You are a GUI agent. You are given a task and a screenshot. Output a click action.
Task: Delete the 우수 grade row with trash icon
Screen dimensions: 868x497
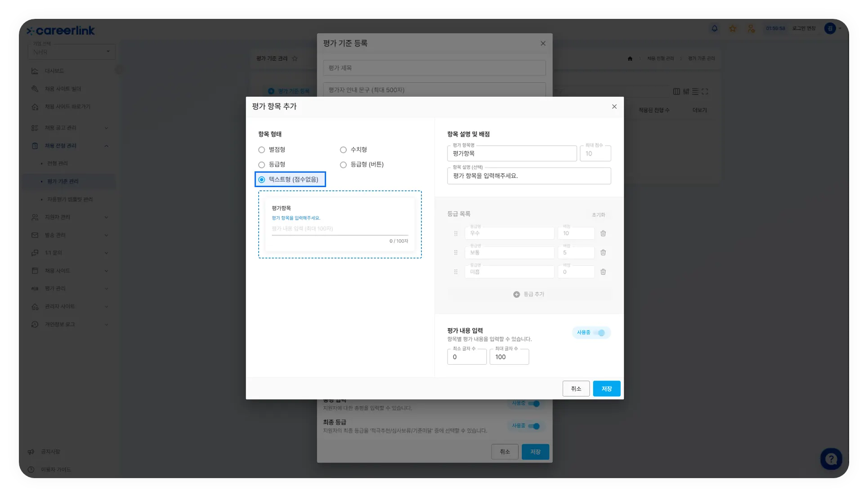tap(603, 233)
